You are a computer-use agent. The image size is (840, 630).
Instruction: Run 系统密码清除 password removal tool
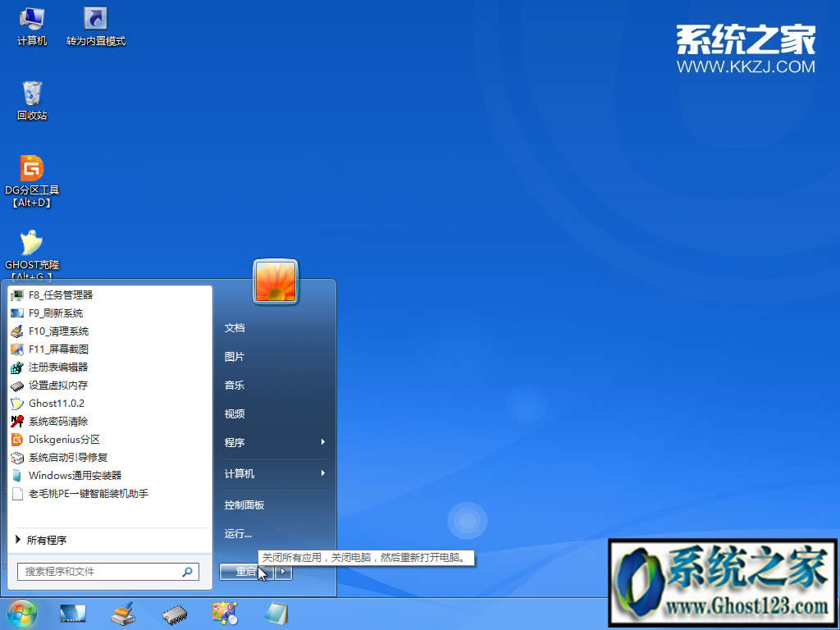click(59, 421)
